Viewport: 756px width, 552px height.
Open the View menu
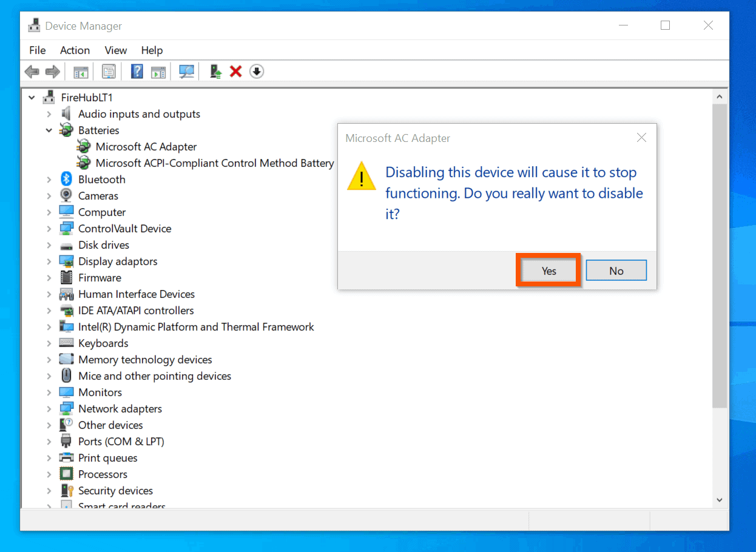(x=115, y=50)
